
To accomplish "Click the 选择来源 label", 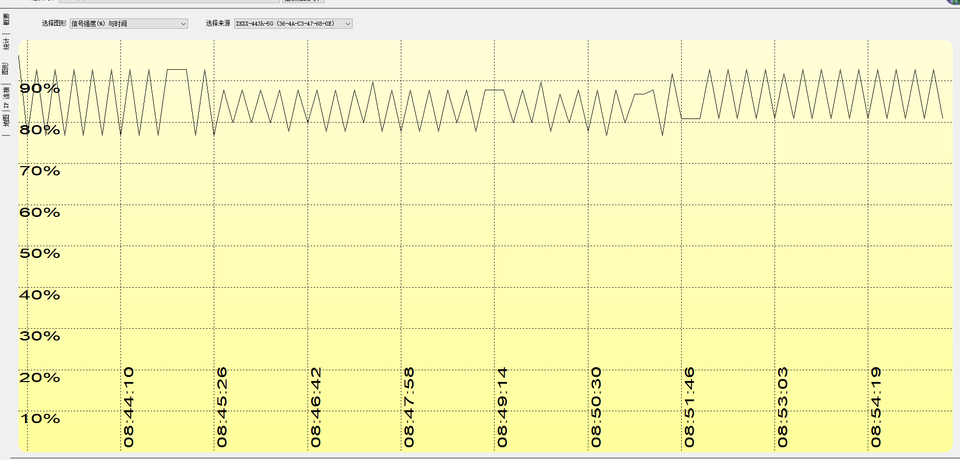I will click(x=217, y=23).
